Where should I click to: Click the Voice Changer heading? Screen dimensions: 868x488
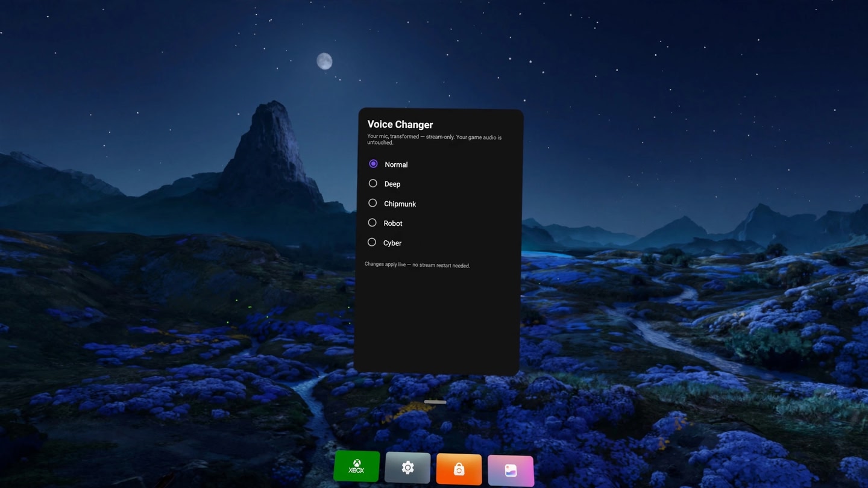pyautogui.click(x=400, y=124)
